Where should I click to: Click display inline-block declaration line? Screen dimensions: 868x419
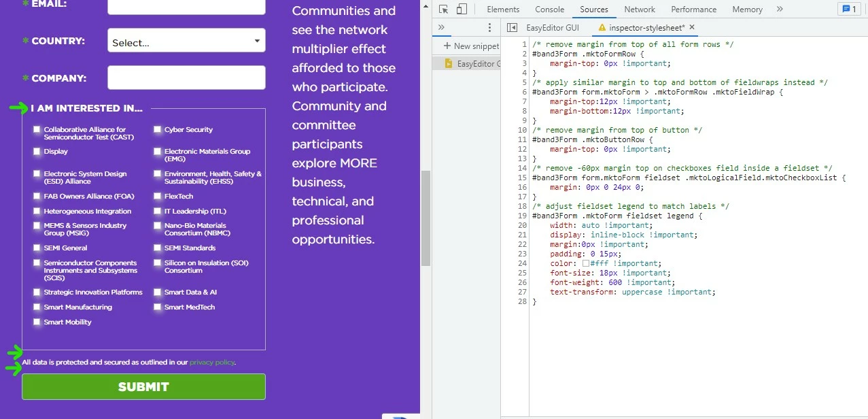(624, 235)
